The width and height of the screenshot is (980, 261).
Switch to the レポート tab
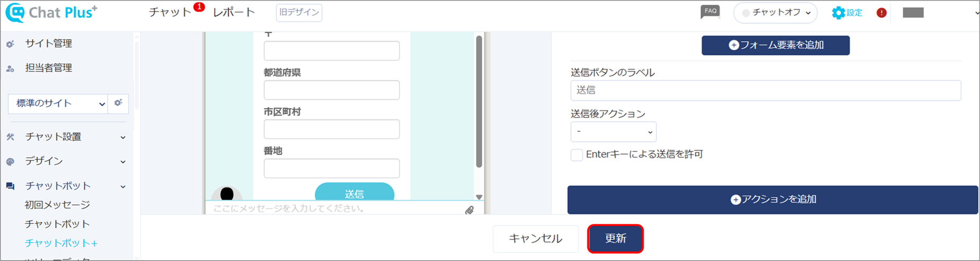pyautogui.click(x=234, y=12)
